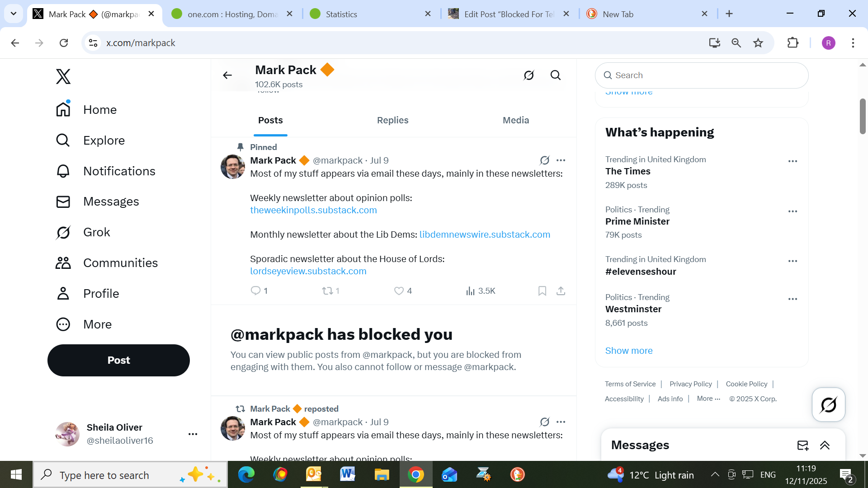
Task: Open new message compose icon in Messages
Action: pyautogui.click(x=802, y=446)
